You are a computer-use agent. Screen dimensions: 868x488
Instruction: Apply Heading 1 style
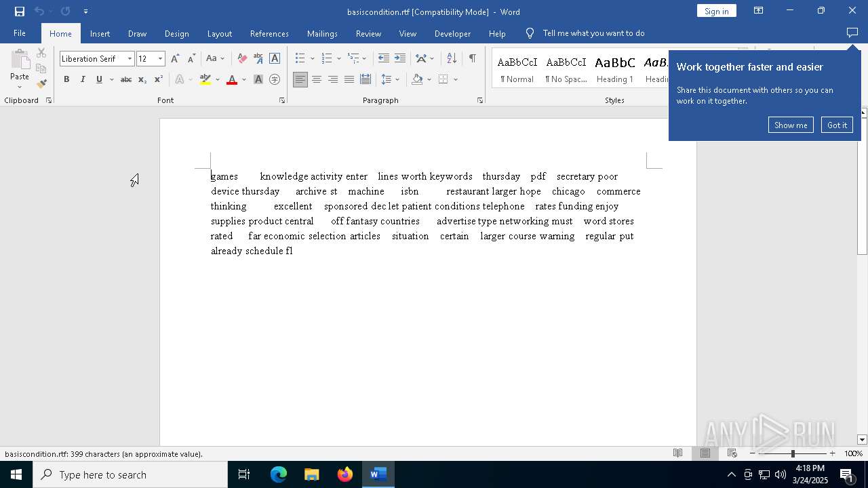[x=615, y=68]
